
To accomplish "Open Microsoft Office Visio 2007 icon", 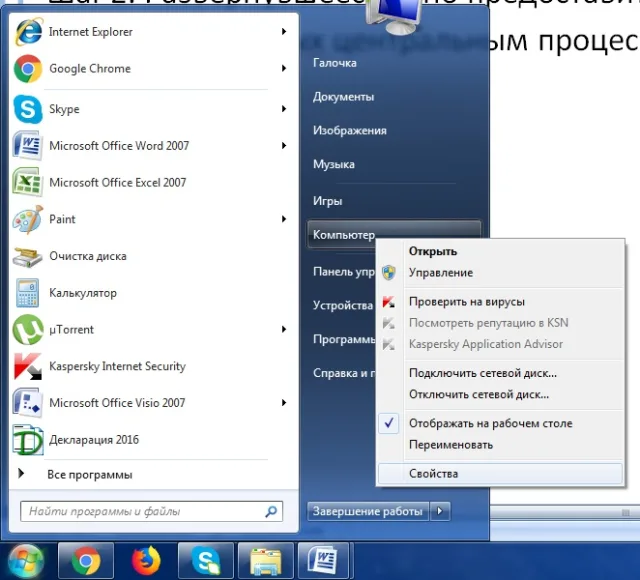I will pyautogui.click(x=28, y=403).
